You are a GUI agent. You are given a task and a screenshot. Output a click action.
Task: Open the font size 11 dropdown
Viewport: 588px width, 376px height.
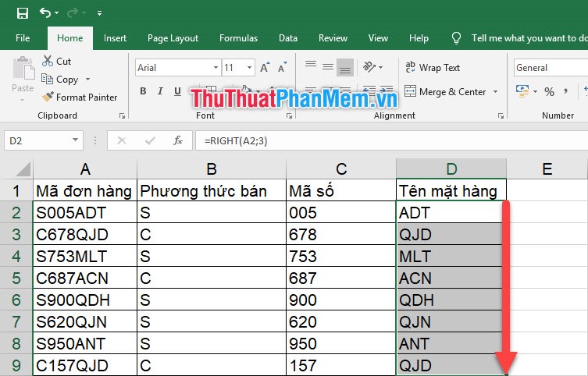pos(249,68)
